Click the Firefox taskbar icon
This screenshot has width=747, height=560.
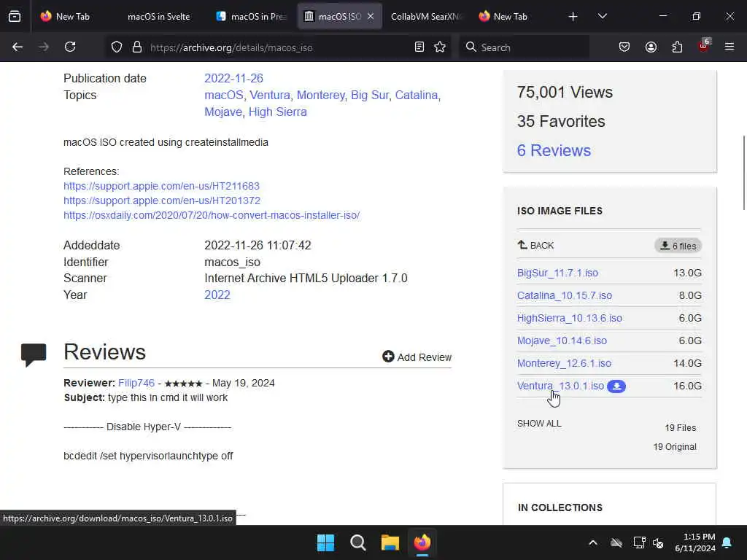[422, 542]
